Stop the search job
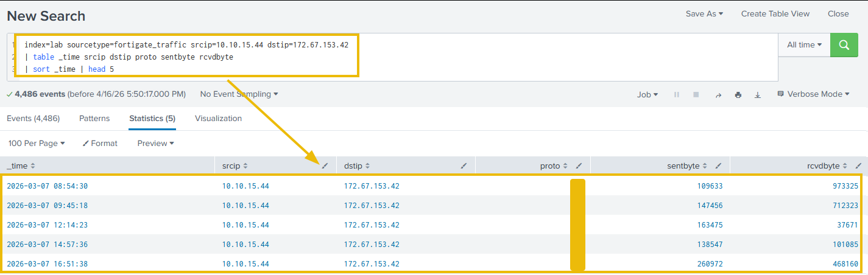This screenshot has width=868, height=275. pyautogui.click(x=696, y=94)
